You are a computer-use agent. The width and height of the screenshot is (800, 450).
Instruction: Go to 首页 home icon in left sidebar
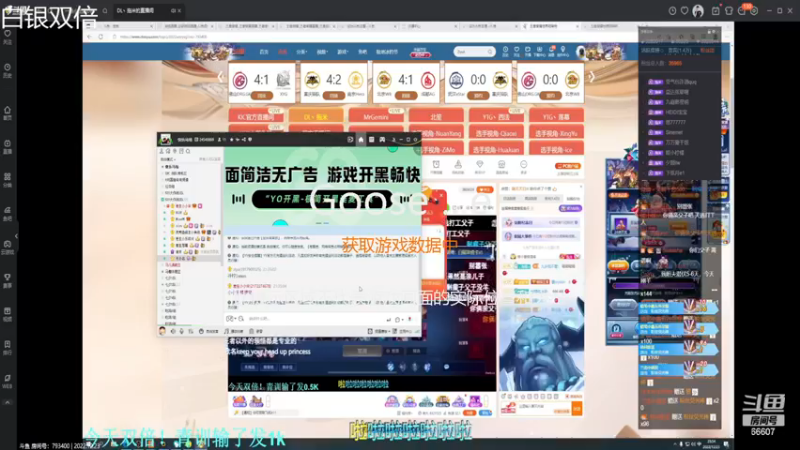(8, 113)
